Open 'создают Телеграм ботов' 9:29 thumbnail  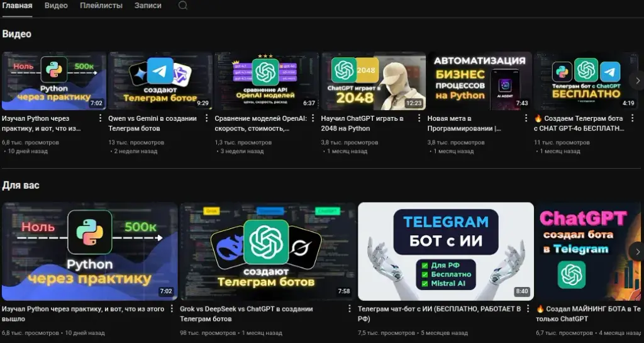pyautogui.click(x=160, y=81)
